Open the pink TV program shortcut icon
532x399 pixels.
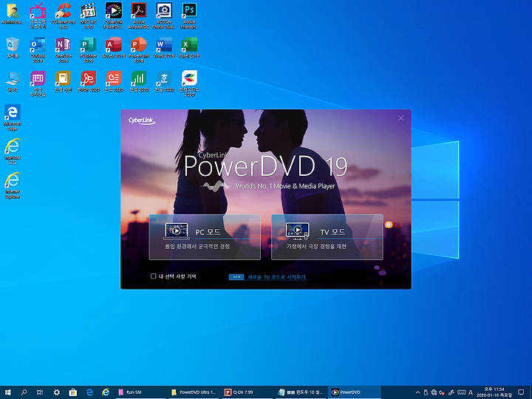point(38,16)
